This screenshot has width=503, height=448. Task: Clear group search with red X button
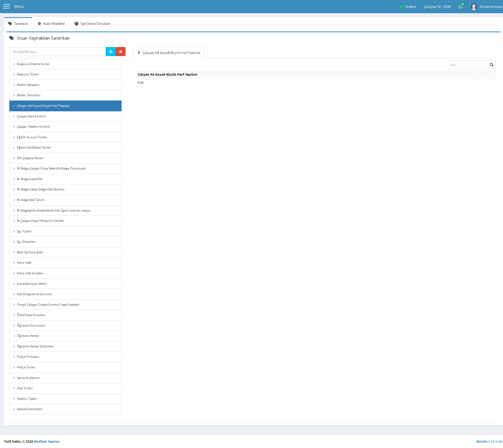coord(121,52)
